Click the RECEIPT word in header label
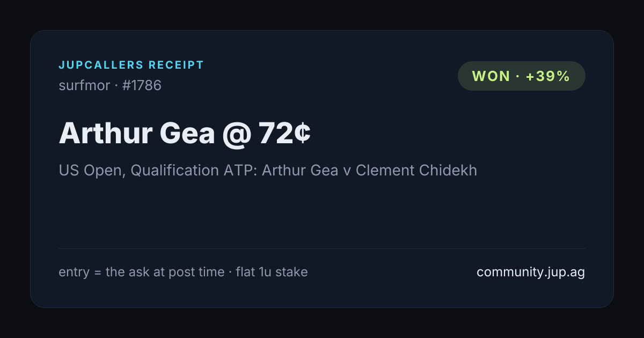Image resolution: width=644 pixels, height=338 pixels. tap(177, 65)
